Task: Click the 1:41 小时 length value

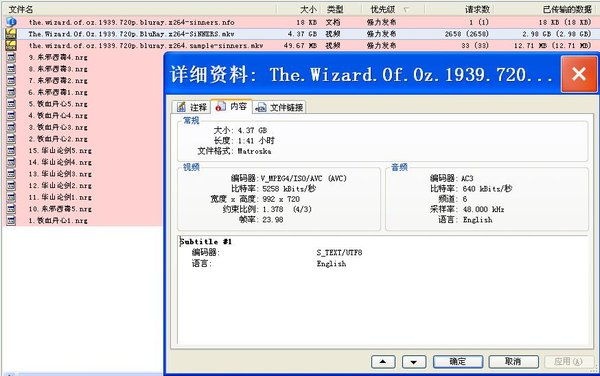Action: pyautogui.click(x=256, y=140)
